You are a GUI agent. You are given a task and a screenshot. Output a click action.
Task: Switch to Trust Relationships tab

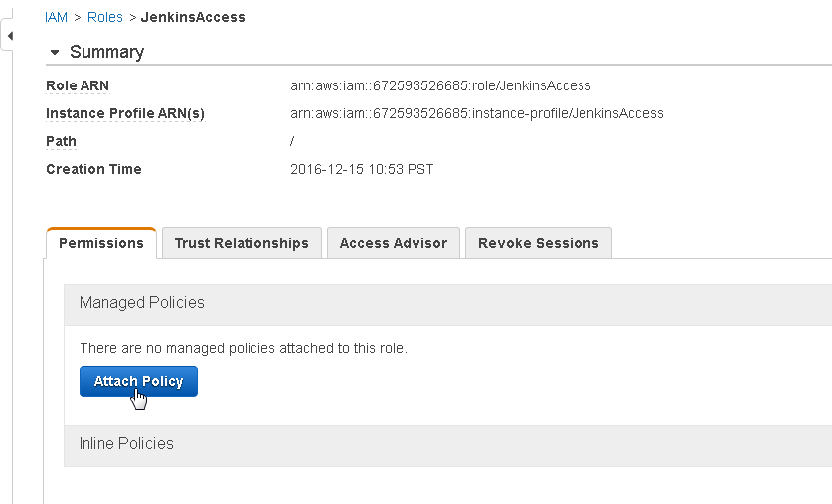242,243
